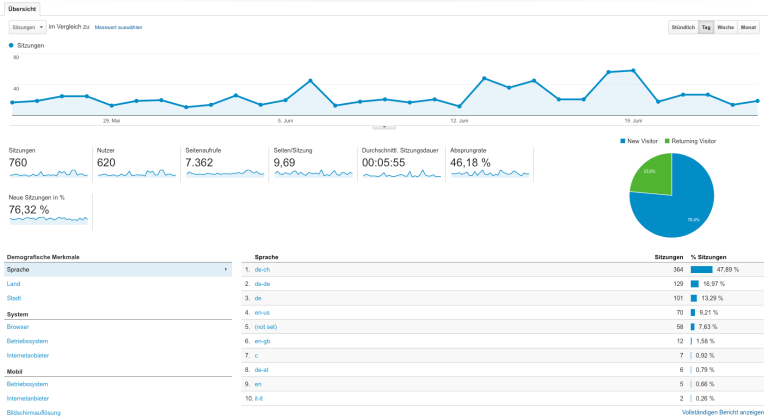Click the blue New Visitor legend swatch
Viewport: 768px width, 419px height.
[622, 141]
